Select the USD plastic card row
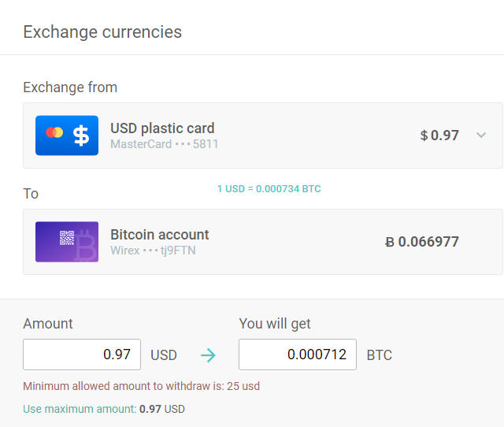This screenshot has height=427, width=504. click(262, 136)
